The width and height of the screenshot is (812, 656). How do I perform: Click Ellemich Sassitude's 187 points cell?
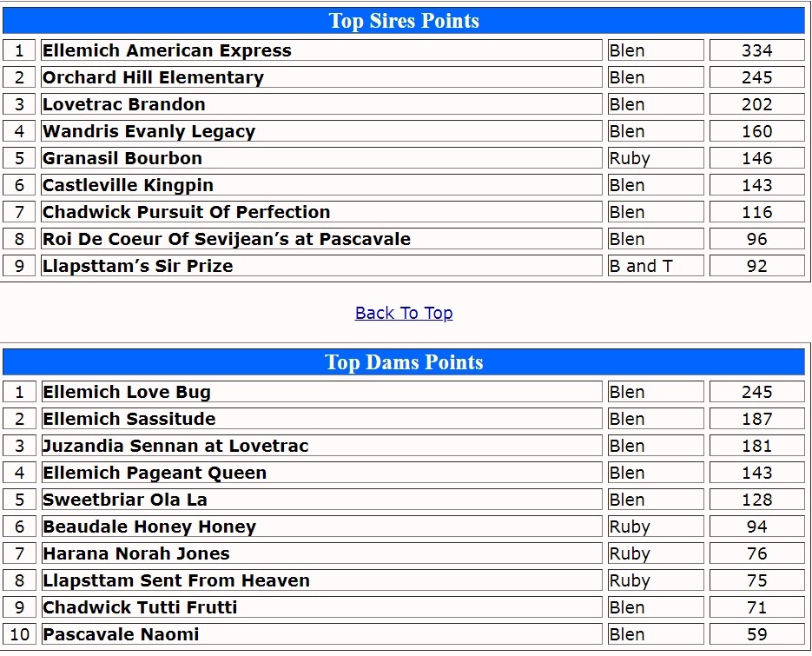pos(756,419)
